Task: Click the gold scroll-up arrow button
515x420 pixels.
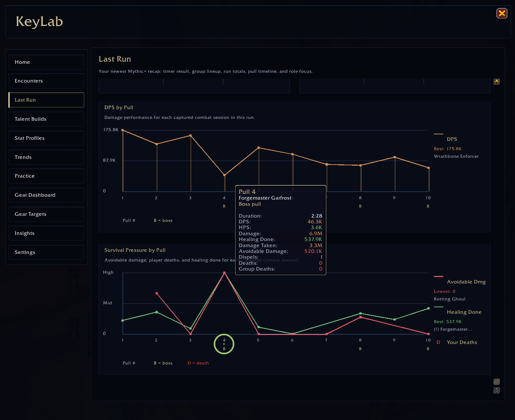Action: pos(497,82)
